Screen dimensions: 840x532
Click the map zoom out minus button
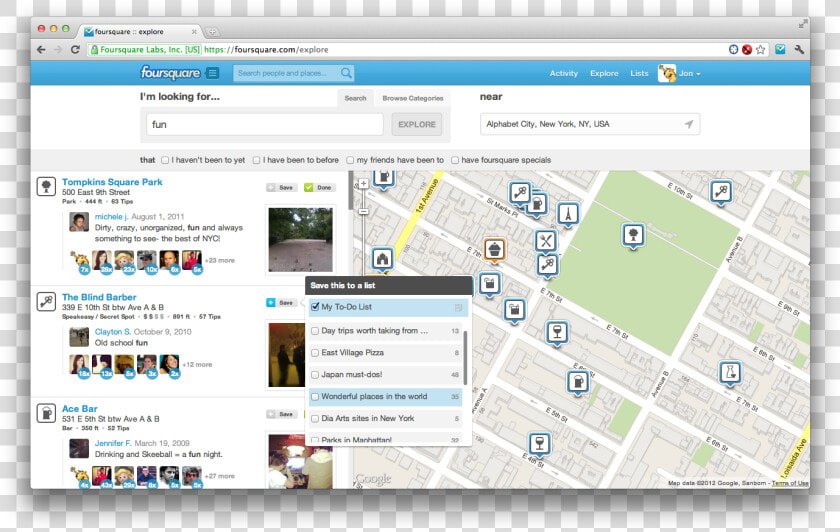(363, 211)
